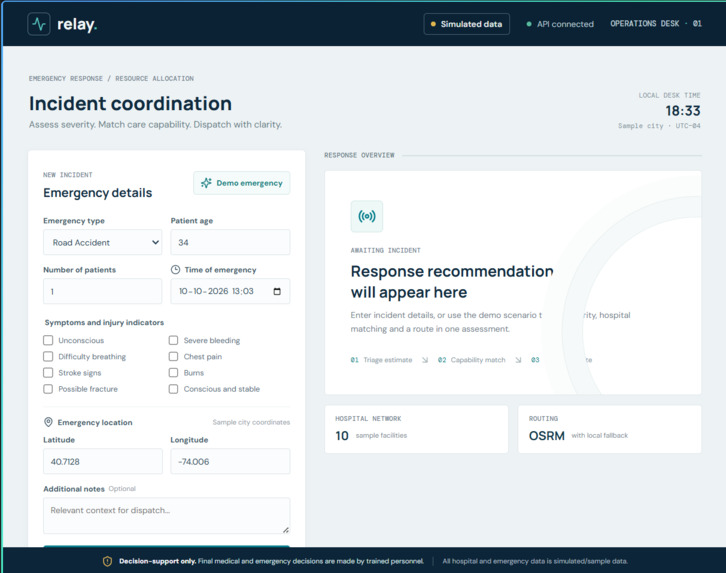The height and width of the screenshot is (573, 726).
Task: Check the Difficulty breathing box
Action: click(48, 356)
